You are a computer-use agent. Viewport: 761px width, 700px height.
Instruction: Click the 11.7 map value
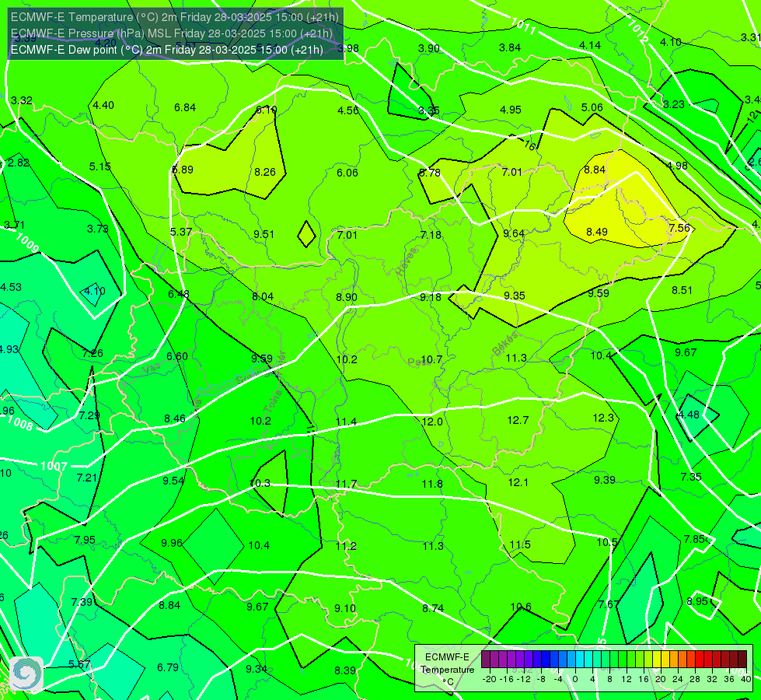347,484
